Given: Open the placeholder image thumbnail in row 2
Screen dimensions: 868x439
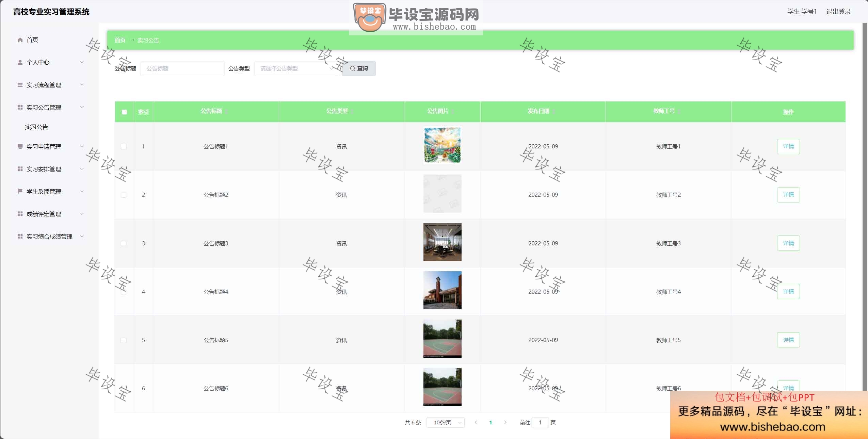Looking at the screenshot, I should 442,194.
